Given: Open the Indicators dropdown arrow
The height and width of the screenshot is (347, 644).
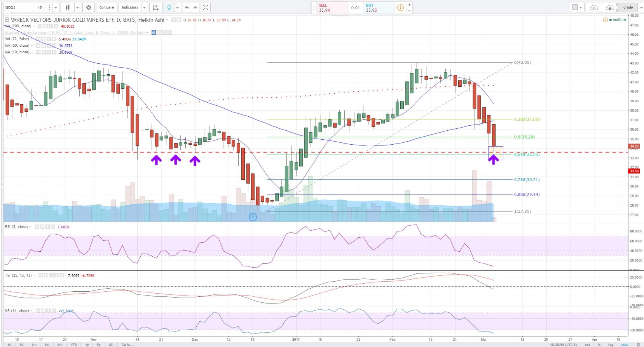Looking at the screenshot, I should click(145, 7).
